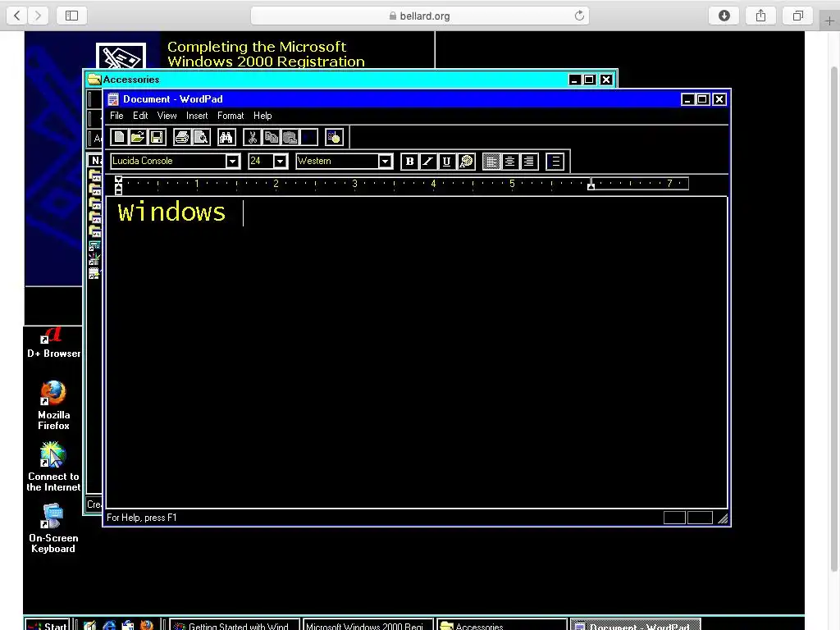This screenshot has width=840, height=630.
Task: Select Align Right paragraph button
Action: click(x=529, y=162)
